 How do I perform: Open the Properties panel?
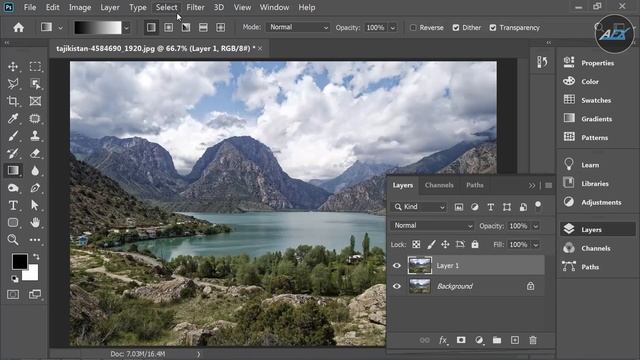[x=597, y=63]
